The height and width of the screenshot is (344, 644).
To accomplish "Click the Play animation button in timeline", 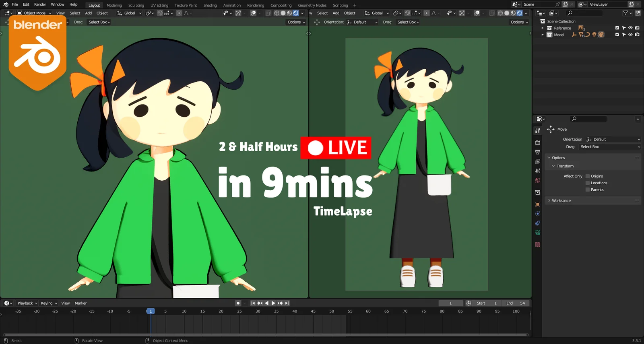I will tap(273, 303).
